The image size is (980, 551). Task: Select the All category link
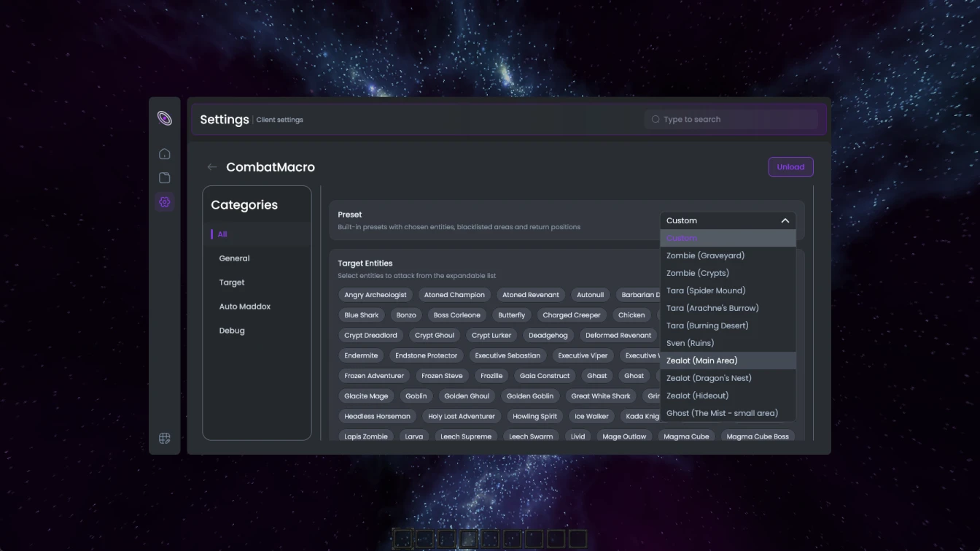[x=222, y=234]
